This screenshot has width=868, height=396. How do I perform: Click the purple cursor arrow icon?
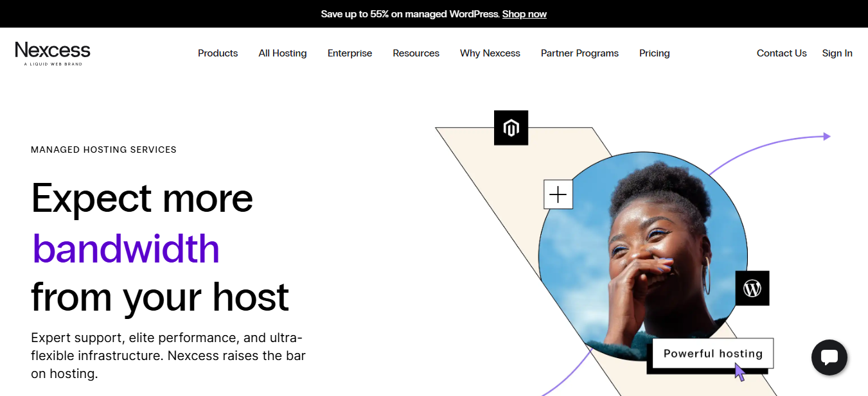tap(740, 372)
